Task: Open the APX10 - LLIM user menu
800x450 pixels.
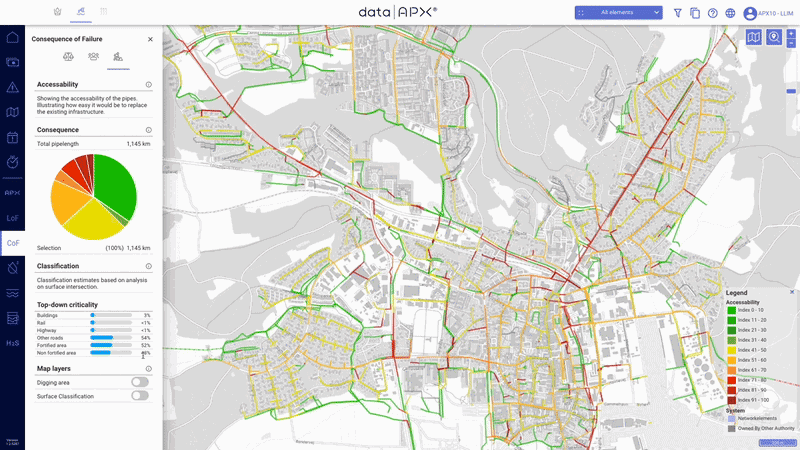Action: (x=770, y=13)
